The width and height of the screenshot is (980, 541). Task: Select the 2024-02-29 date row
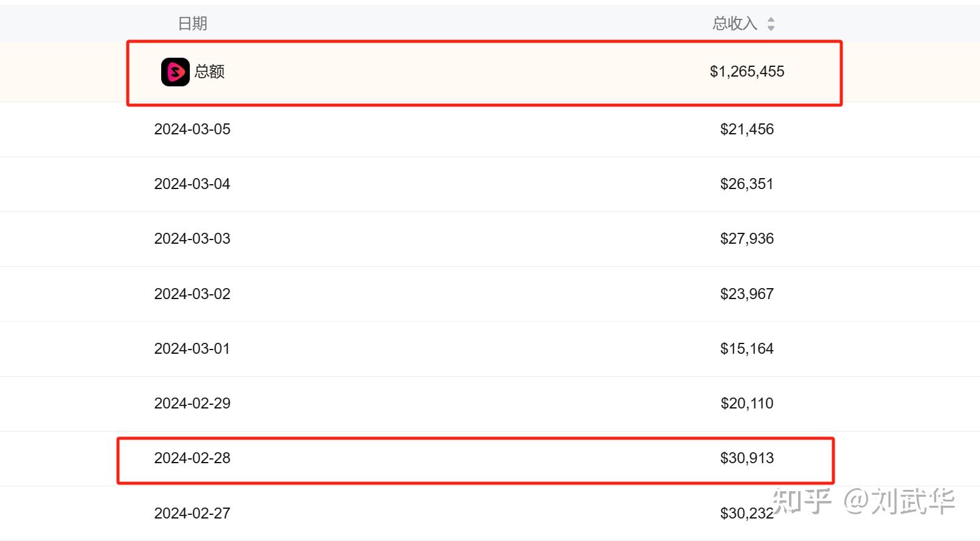[x=192, y=403]
